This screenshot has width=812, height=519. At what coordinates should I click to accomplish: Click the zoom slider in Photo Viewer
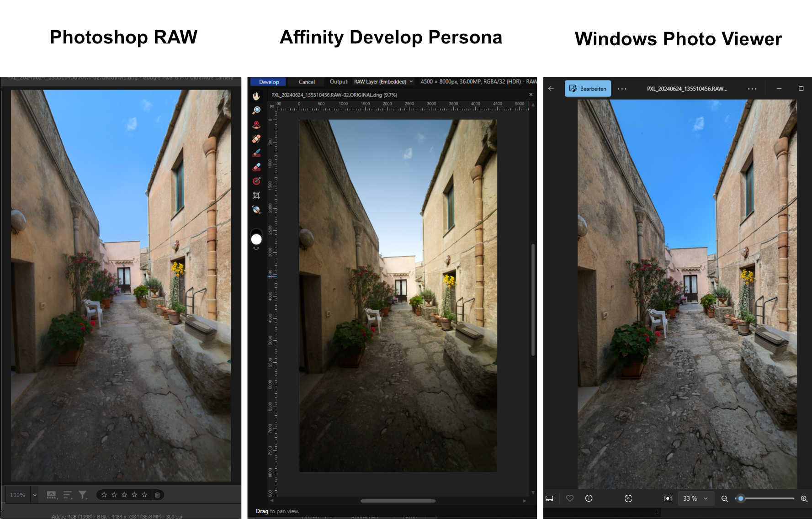(x=765, y=498)
